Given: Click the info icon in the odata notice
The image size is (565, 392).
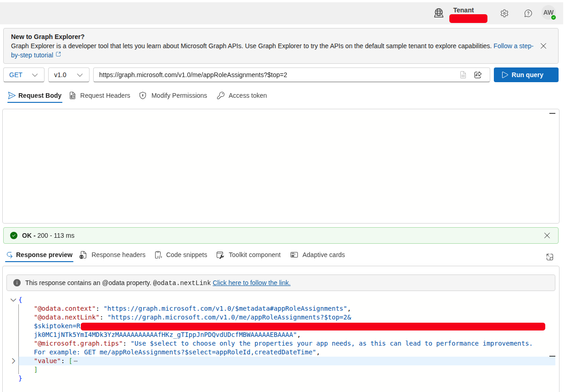Looking at the screenshot, I should (17, 283).
